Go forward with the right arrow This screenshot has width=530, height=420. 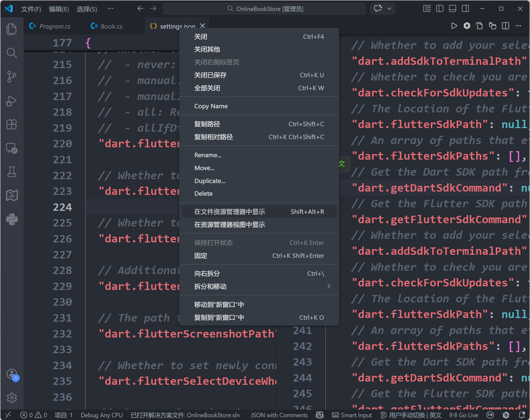(x=153, y=9)
